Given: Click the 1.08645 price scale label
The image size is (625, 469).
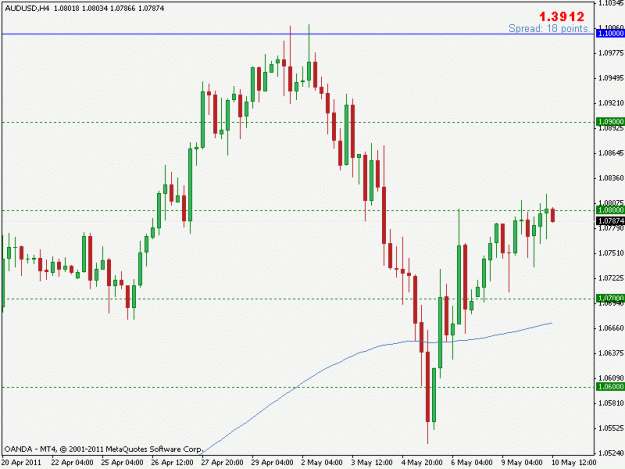Looking at the screenshot, I should [x=611, y=153].
